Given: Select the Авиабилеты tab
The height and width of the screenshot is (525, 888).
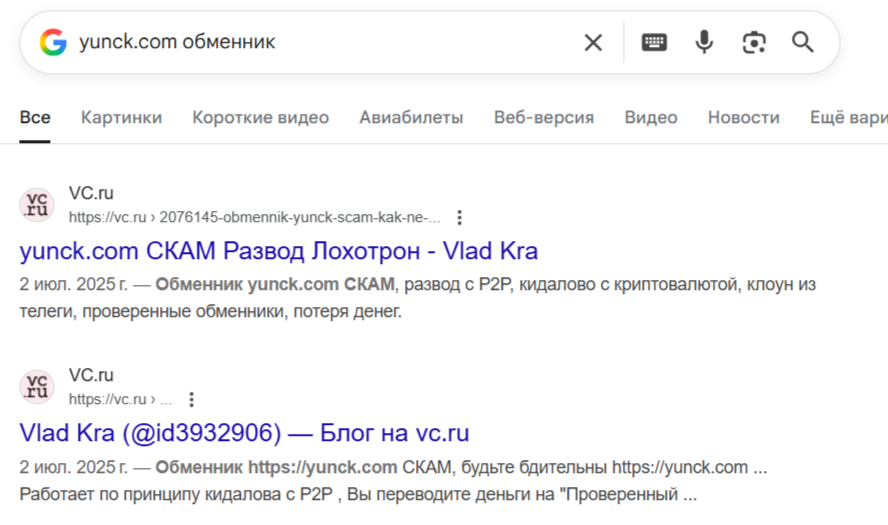Looking at the screenshot, I should tap(411, 117).
